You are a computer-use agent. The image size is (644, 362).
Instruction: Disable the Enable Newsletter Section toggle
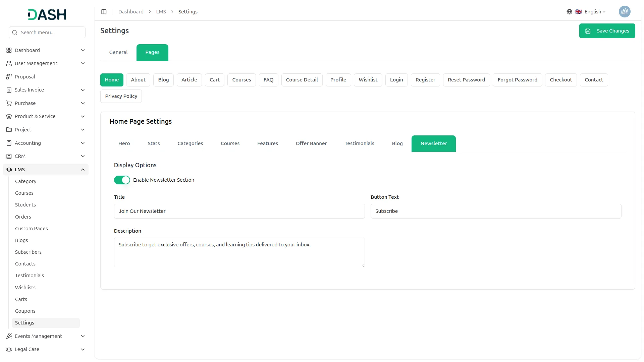(122, 180)
